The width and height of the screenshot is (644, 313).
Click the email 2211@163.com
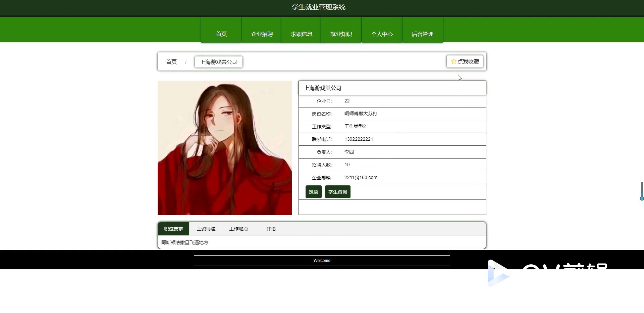coord(361,177)
